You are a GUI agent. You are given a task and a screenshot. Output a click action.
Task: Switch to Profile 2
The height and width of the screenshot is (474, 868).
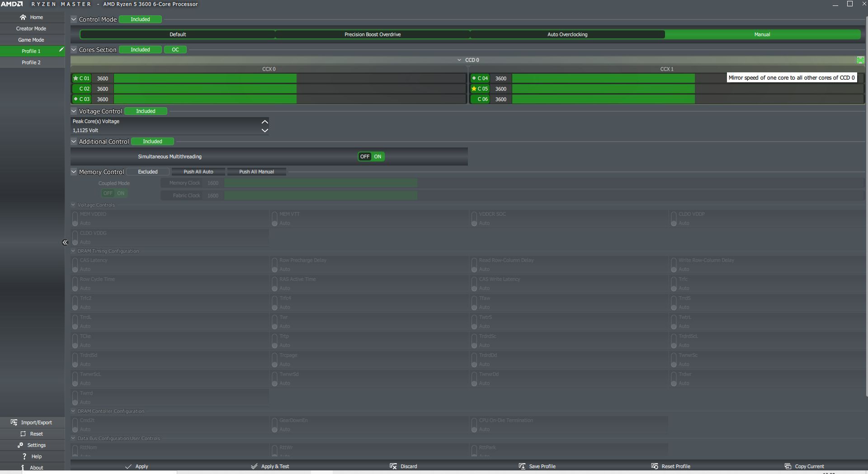[x=32, y=62]
